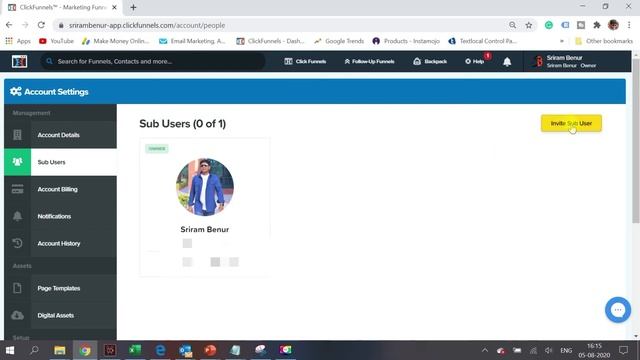640x360 pixels.
Task: Open the Follow-Up Funnels menu
Action: [369, 61]
